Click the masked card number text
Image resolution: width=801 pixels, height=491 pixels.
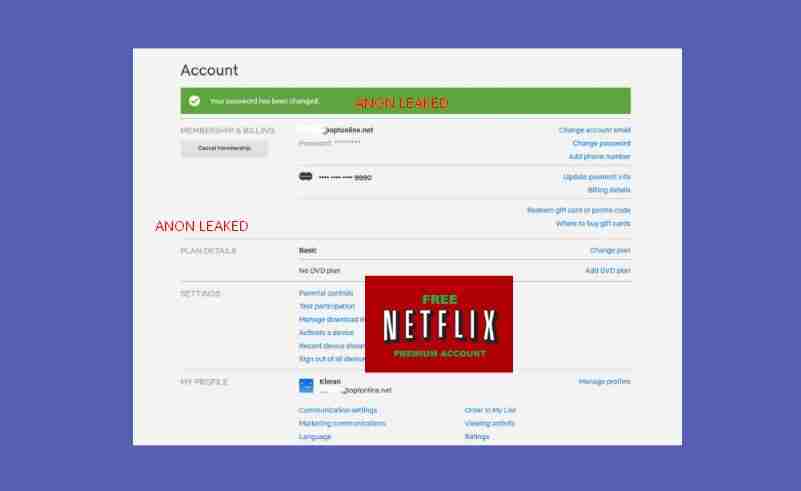(x=345, y=177)
